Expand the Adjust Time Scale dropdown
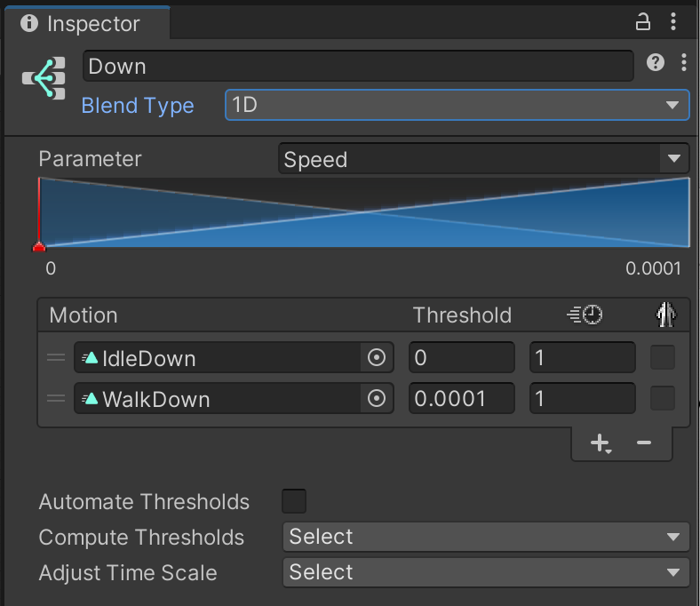Image resolution: width=700 pixels, height=606 pixels. coord(485,572)
